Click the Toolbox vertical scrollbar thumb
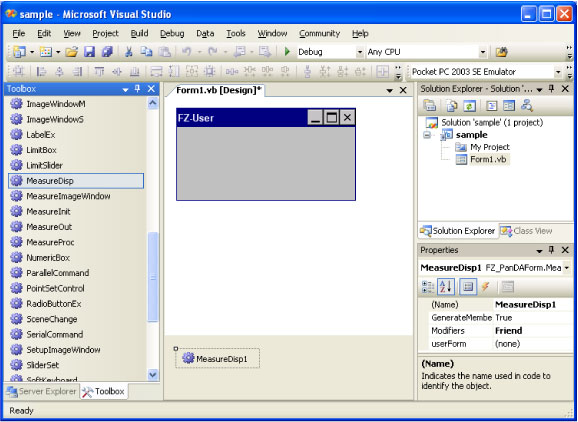This screenshot has width=578, height=422. click(153, 277)
